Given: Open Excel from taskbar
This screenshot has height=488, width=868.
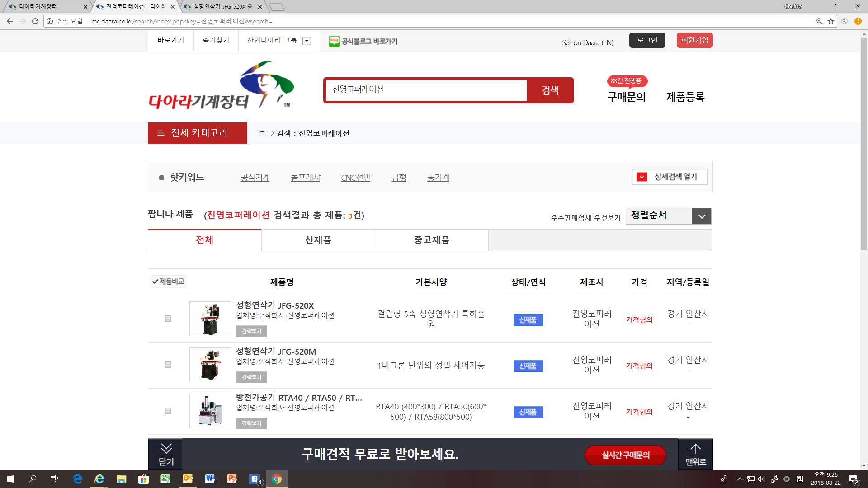Looking at the screenshot, I should click(165, 479).
